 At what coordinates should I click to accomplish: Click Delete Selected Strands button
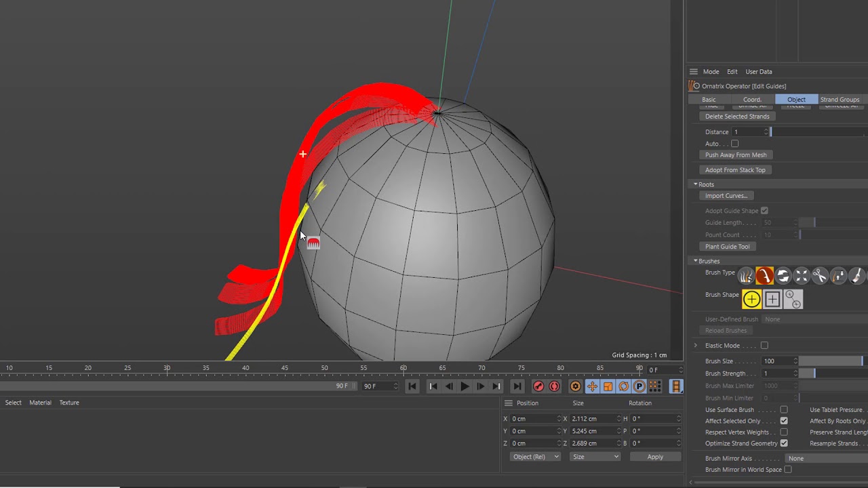coord(737,117)
